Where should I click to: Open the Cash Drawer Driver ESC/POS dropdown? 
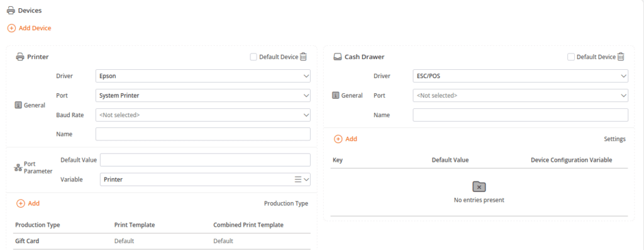click(520, 76)
